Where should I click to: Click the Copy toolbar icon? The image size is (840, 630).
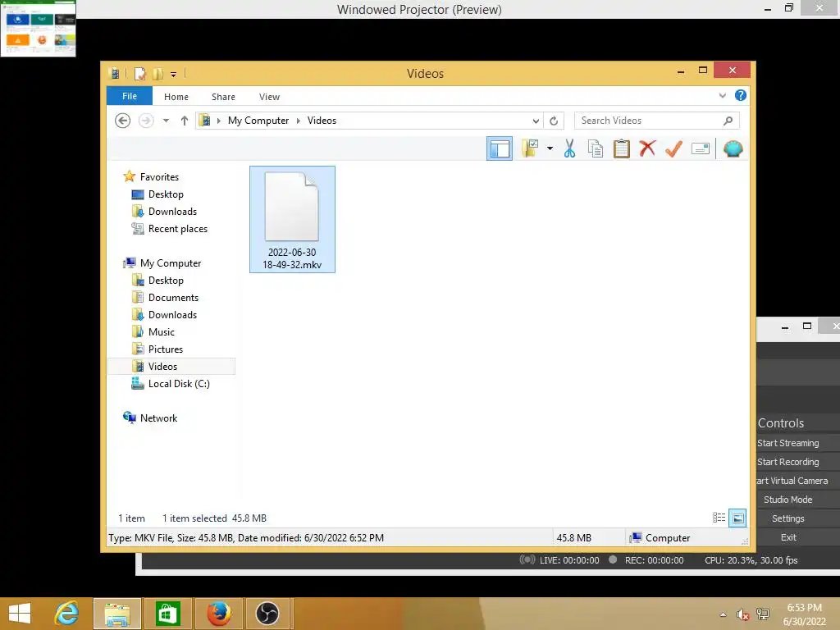pyautogui.click(x=596, y=148)
